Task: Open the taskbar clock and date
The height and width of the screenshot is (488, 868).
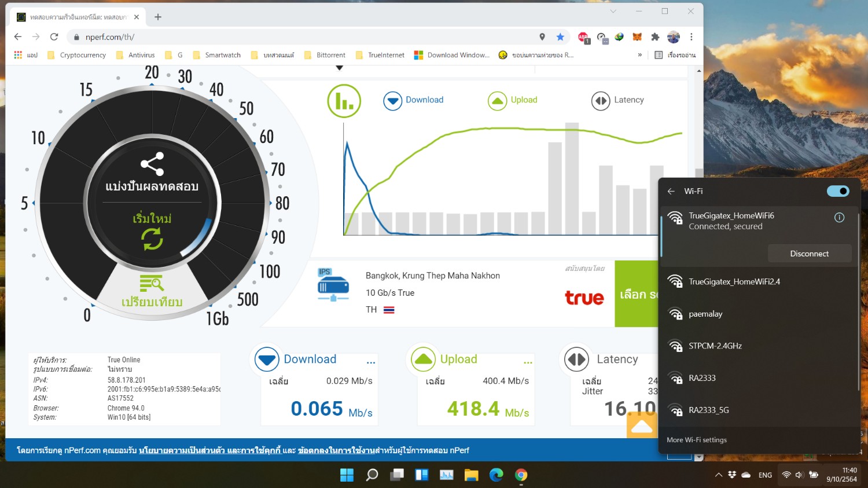Action: point(841,475)
